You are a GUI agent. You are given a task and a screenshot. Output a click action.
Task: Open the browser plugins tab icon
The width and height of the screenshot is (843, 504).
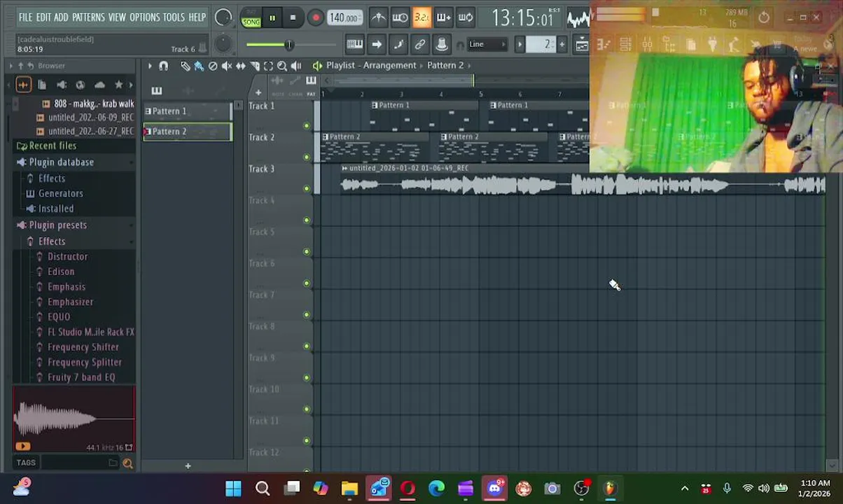[x=62, y=85]
